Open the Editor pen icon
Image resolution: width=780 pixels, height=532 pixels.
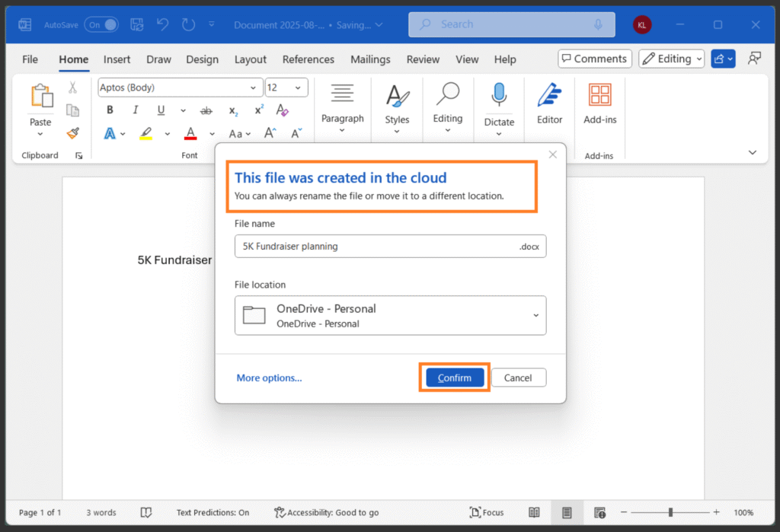pos(549,96)
